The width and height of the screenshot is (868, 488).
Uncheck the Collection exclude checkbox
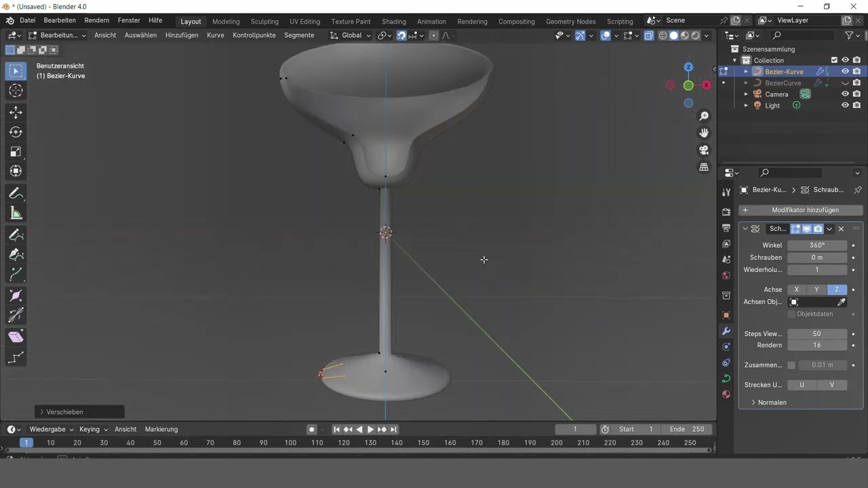834,60
